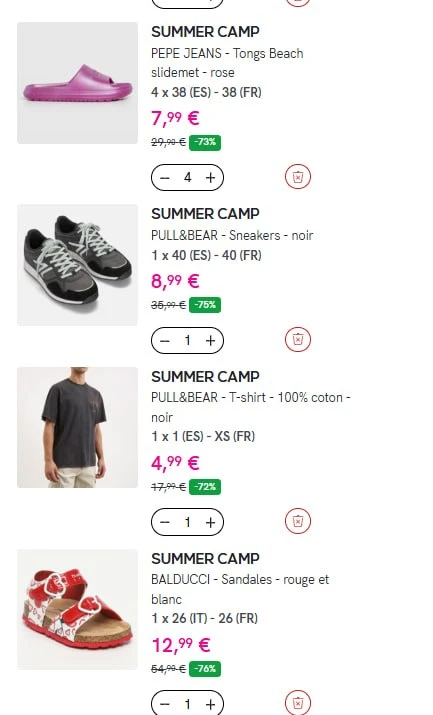The width and height of the screenshot is (433, 715).
Task: Open the black sneakers product image
Action: click(77, 265)
